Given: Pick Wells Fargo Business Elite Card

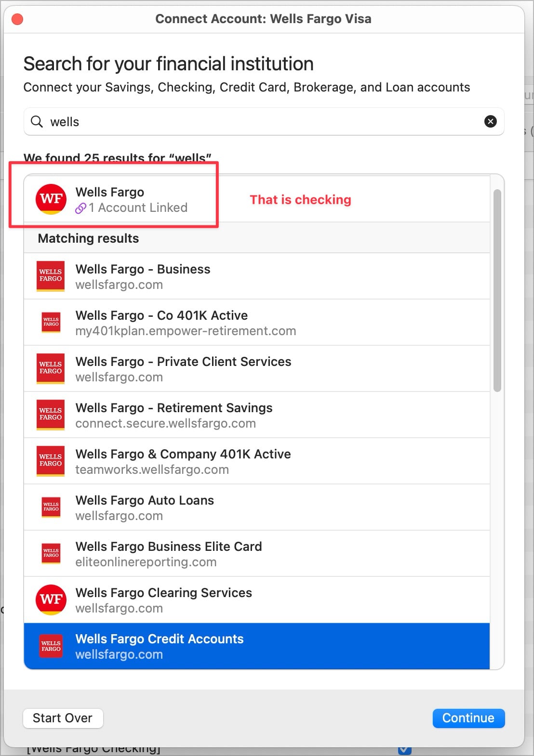Looking at the screenshot, I should (x=257, y=554).
